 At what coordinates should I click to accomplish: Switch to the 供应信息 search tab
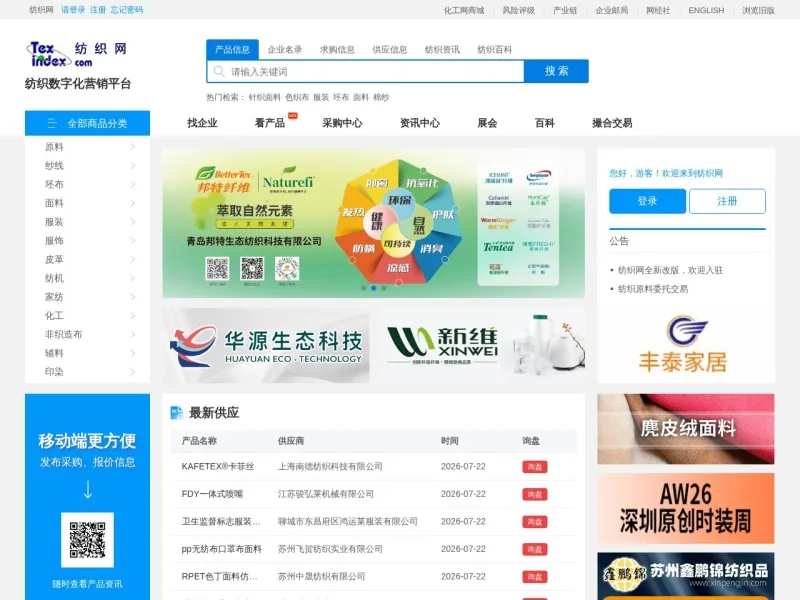click(x=390, y=49)
